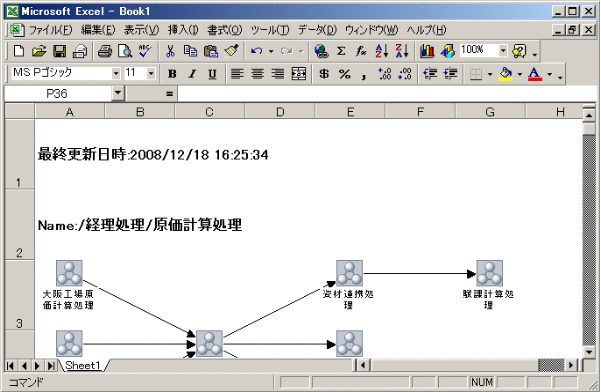
Task: Align cell text right
Action: 278,74
